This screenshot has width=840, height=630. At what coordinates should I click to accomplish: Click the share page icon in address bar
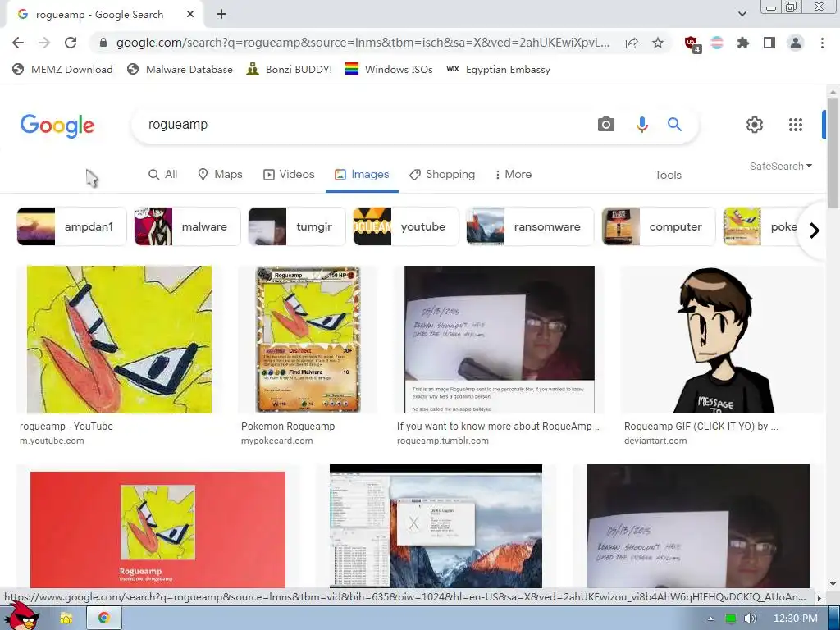[632, 43]
